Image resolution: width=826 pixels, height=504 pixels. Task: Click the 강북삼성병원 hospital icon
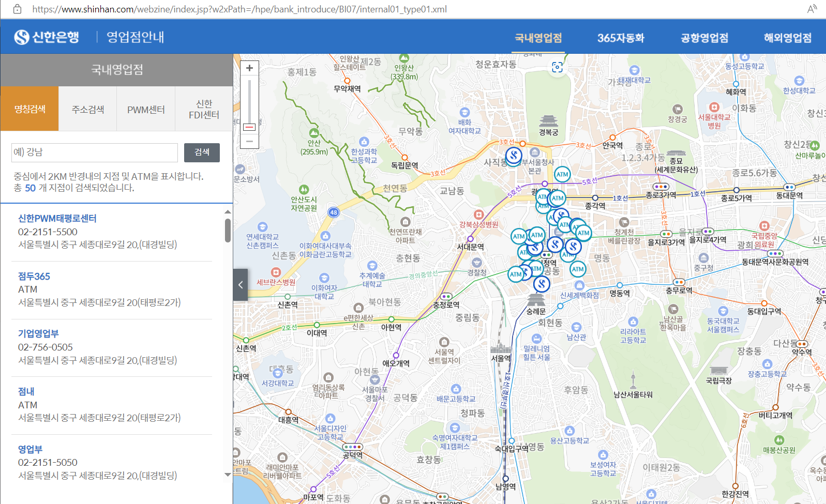[478, 215]
